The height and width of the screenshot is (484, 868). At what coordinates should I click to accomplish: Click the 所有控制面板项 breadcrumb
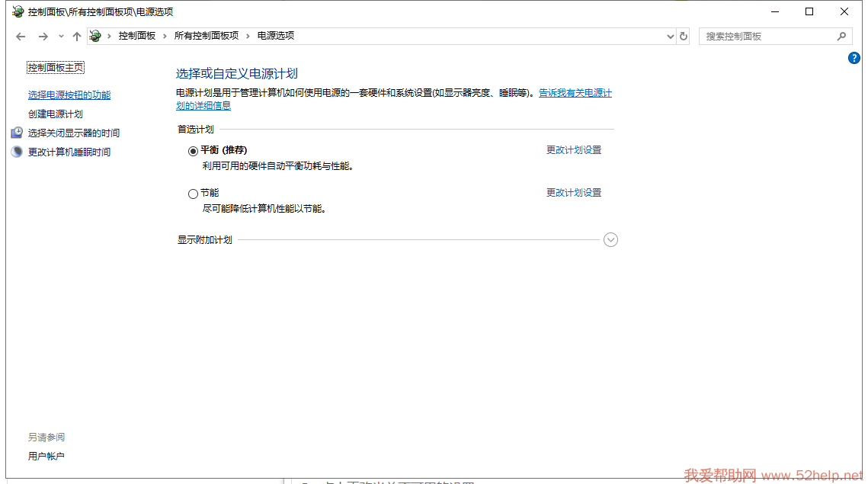[206, 36]
